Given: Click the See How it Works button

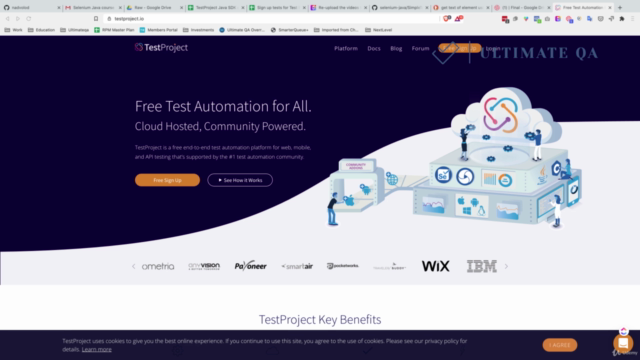Looking at the screenshot, I should coord(240,180).
